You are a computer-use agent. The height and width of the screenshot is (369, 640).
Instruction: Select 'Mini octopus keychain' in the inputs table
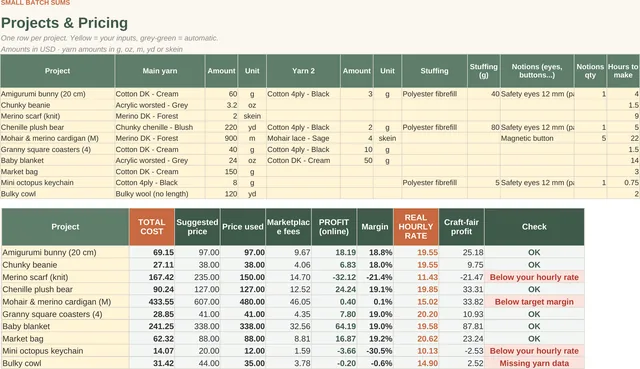pyautogui.click(x=58, y=183)
